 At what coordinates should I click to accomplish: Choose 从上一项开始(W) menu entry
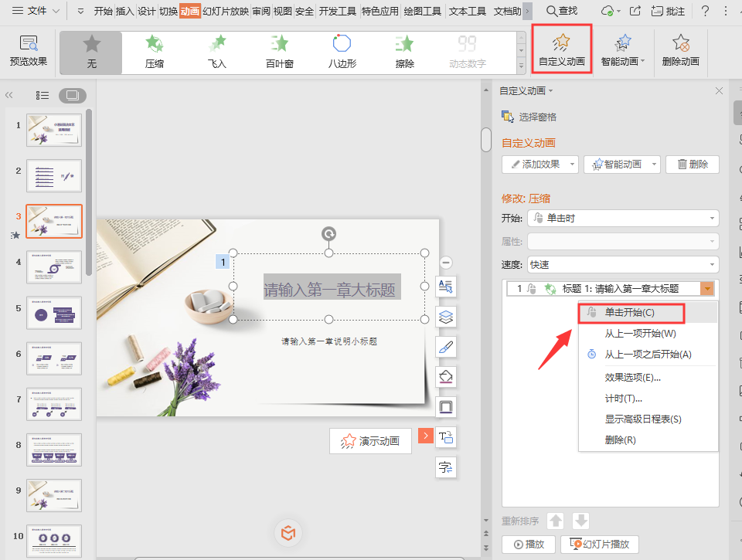[640, 334]
